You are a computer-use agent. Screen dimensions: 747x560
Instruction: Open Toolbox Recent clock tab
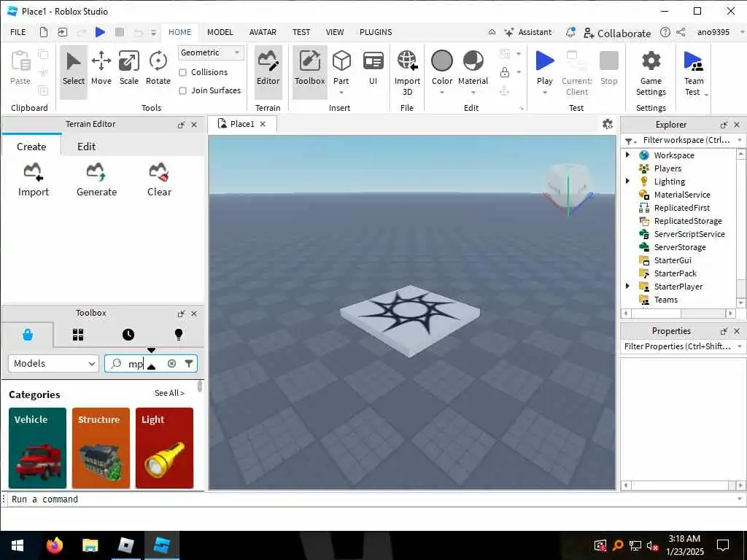[128, 334]
